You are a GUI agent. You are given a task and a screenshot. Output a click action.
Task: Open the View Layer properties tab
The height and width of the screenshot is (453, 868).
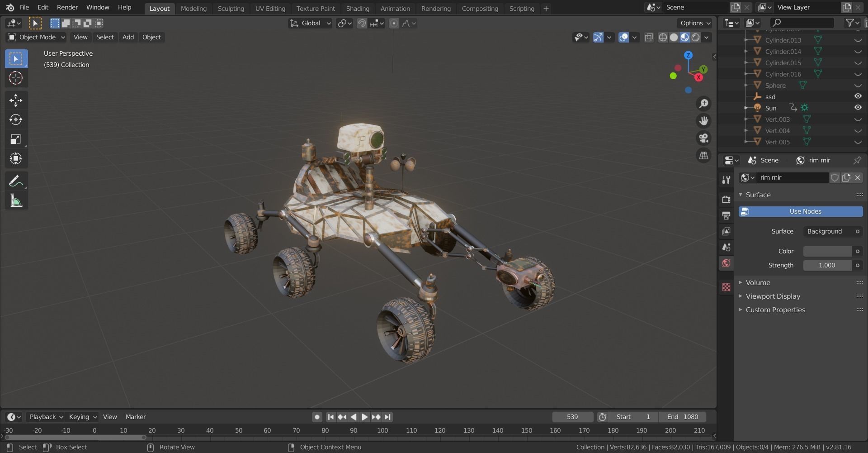click(x=726, y=231)
